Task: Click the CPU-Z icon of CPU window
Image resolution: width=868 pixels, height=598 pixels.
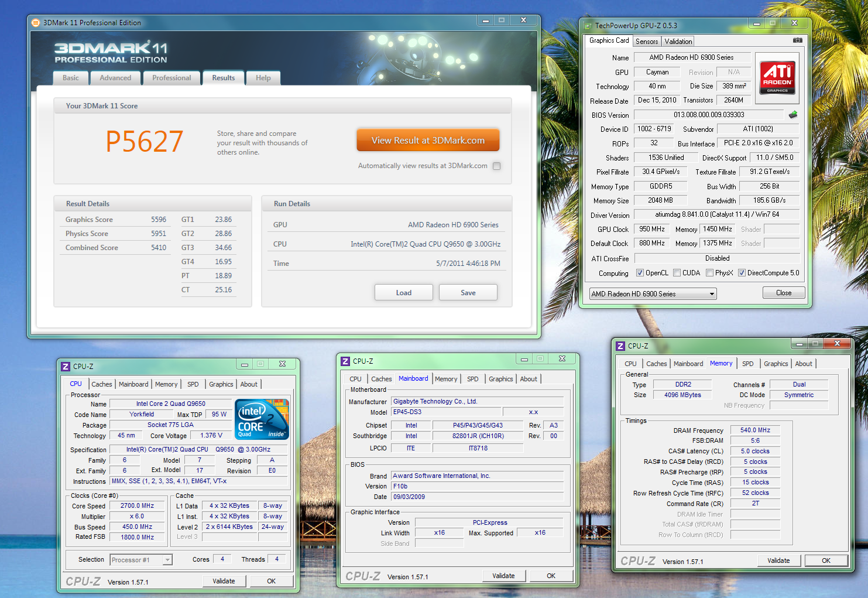Action: pos(66,366)
